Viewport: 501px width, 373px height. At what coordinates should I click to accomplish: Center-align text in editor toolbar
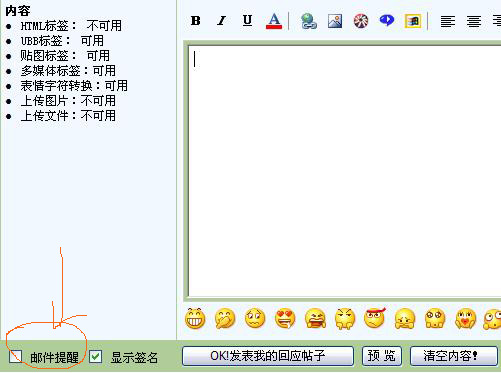[x=474, y=21]
